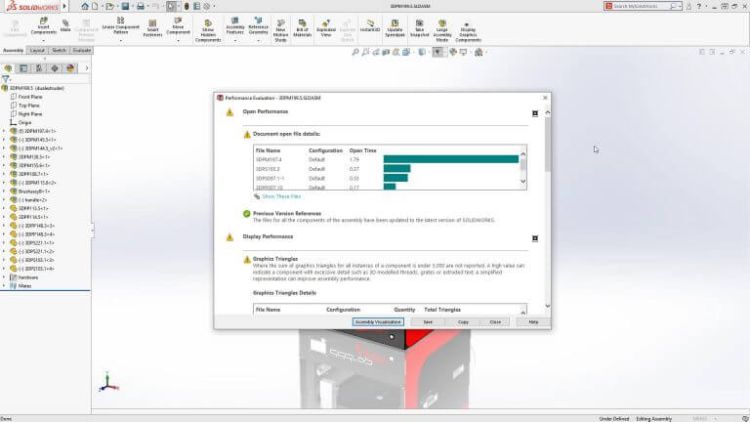This screenshot has height=422, width=750.
Task: Click the Open Time column header
Action: [x=363, y=150]
